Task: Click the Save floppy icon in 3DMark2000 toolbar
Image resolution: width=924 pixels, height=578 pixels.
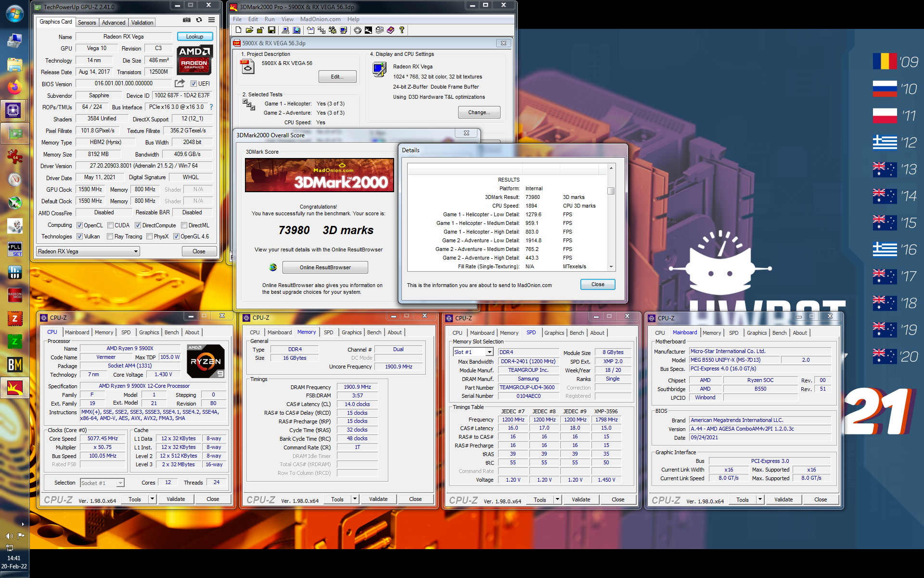Action: [272, 30]
